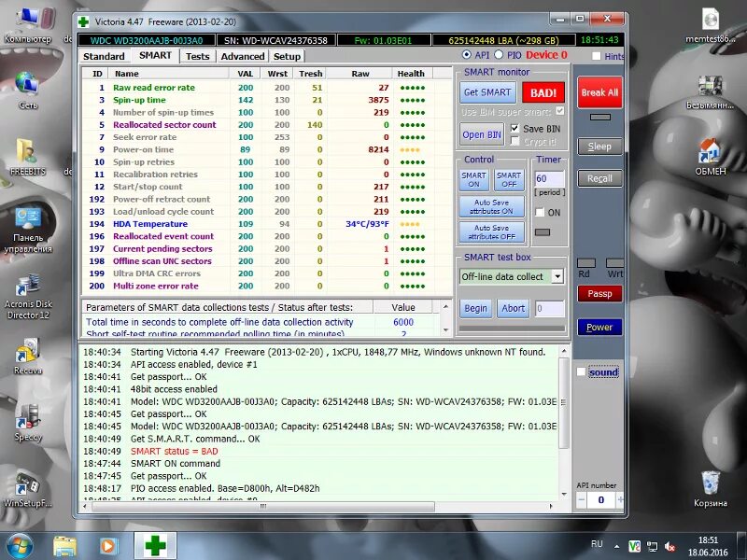This screenshot has width=747, height=560.
Task: Click the red Break All button
Action: [599, 92]
